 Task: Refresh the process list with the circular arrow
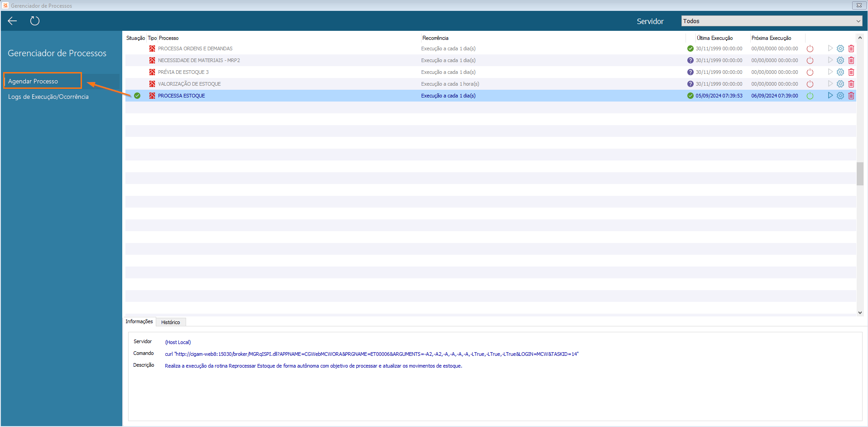coord(35,21)
